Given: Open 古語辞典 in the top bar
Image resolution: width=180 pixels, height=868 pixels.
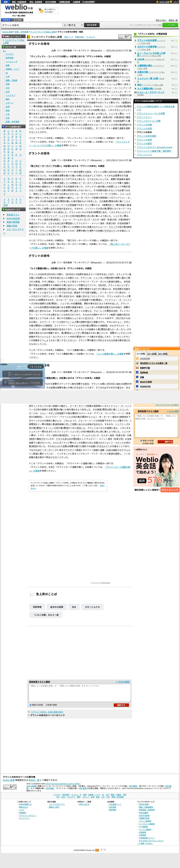Looking at the screenshot, I should click(76, 2).
